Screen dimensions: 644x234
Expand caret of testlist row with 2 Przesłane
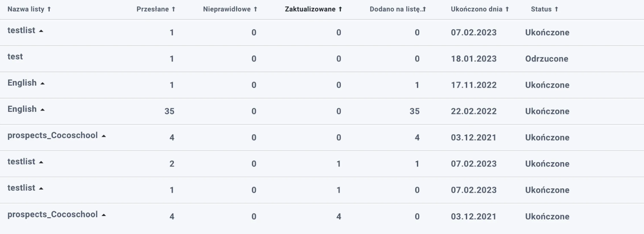(41, 162)
